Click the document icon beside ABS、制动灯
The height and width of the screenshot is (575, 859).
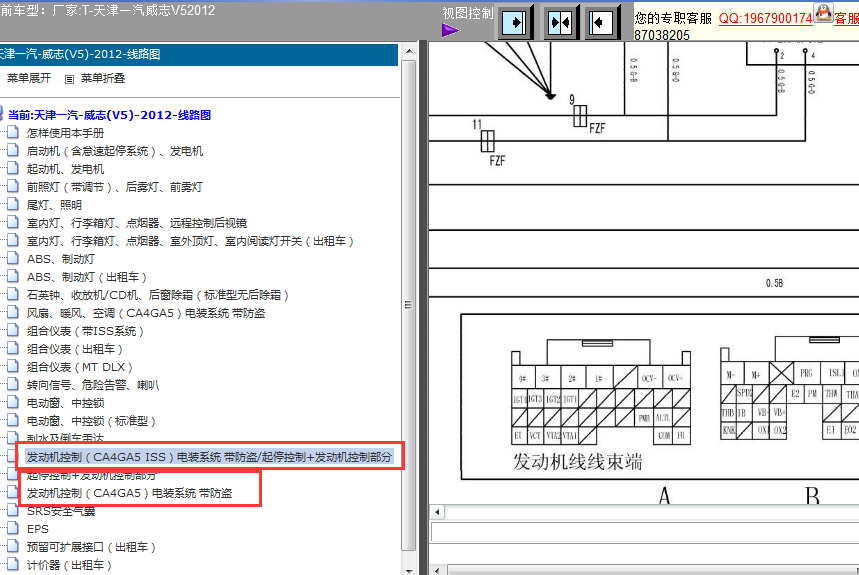tap(13, 258)
